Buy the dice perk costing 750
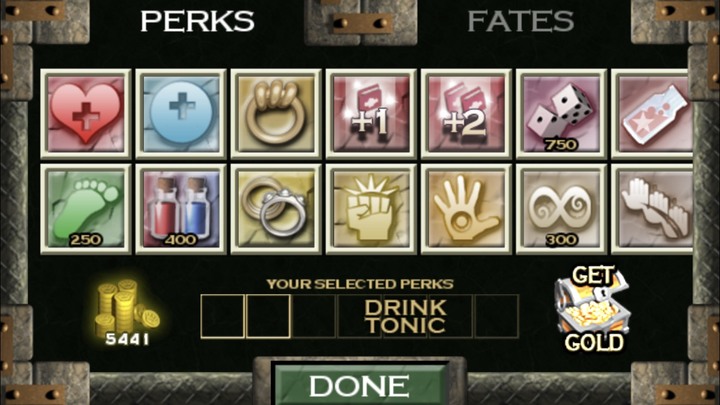The width and height of the screenshot is (720, 405). click(x=561, y=114)
